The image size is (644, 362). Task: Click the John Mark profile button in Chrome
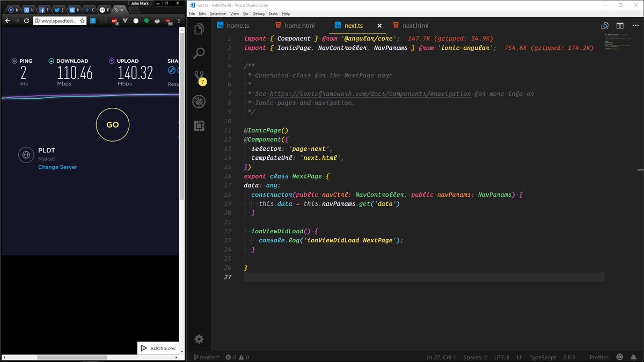click(x=140, y=3)
